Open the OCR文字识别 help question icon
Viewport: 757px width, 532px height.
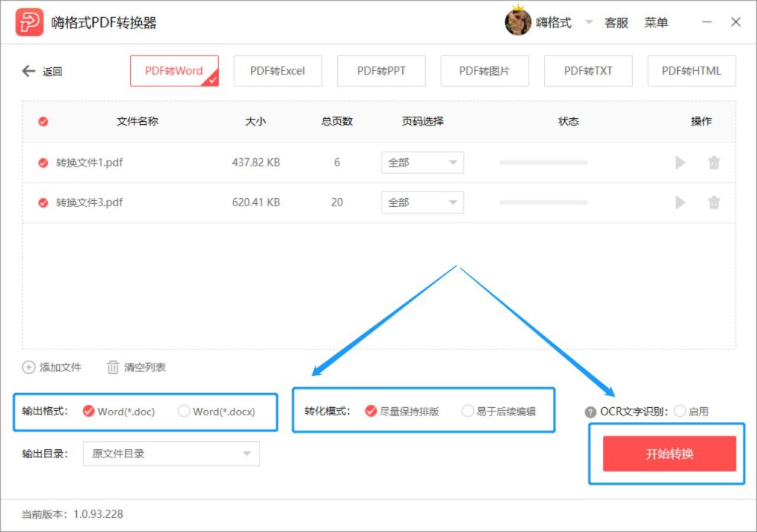(x=590, y=412)
